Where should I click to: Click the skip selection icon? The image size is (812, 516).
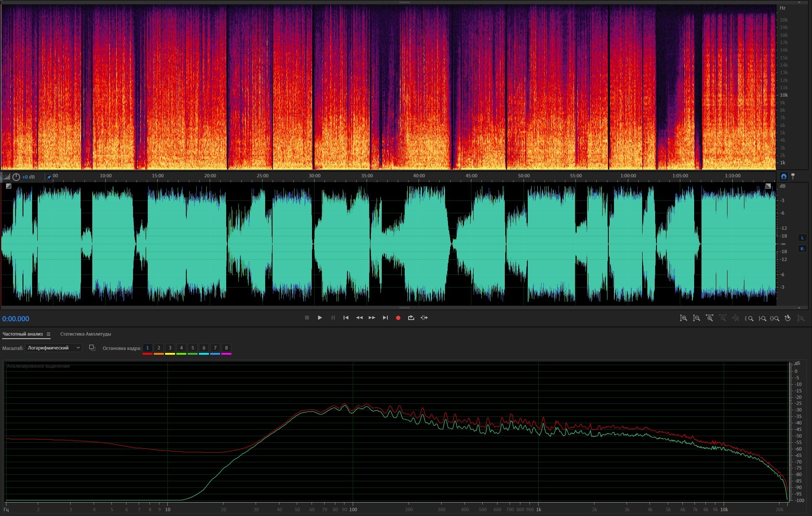[x=424, y=318]
